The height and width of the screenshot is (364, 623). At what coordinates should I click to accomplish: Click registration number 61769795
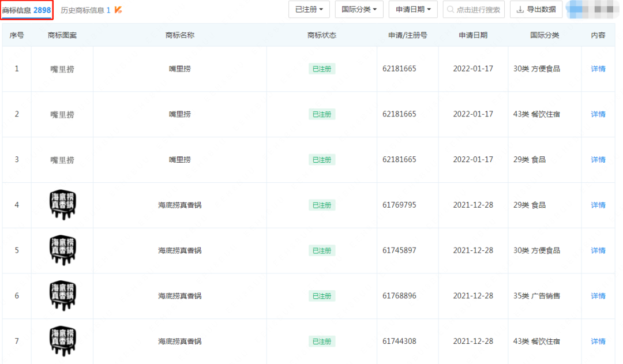coord(399,205)
